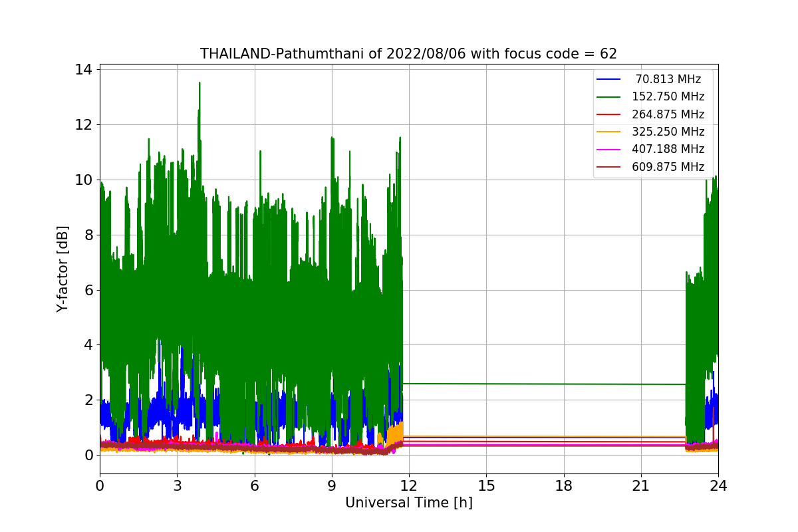Click the blue legend line for 70.813 MHz
Viewport: 798px width, 532px height.
[608, 79]
